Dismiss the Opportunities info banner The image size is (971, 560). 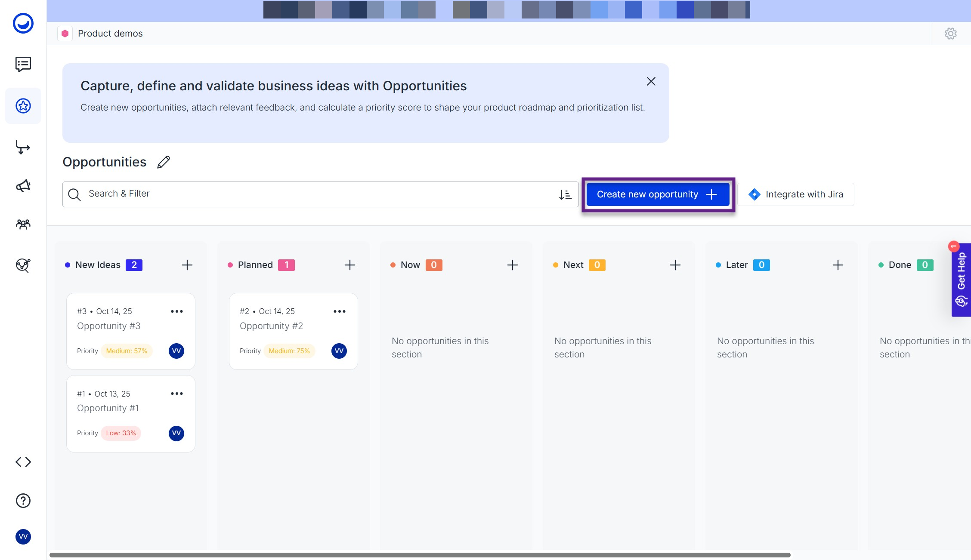pyautogui.click(x=651, y=81)
